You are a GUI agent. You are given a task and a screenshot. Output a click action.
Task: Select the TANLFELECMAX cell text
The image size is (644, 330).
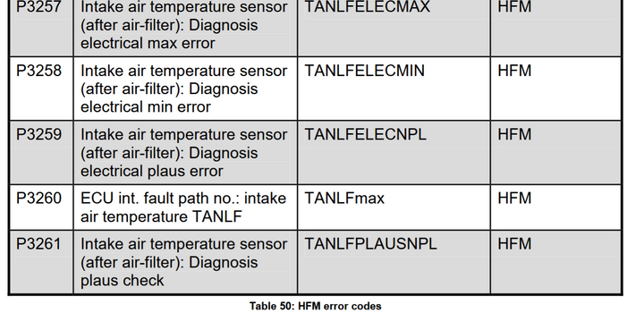pyautogui.click(x=368, y=6)
